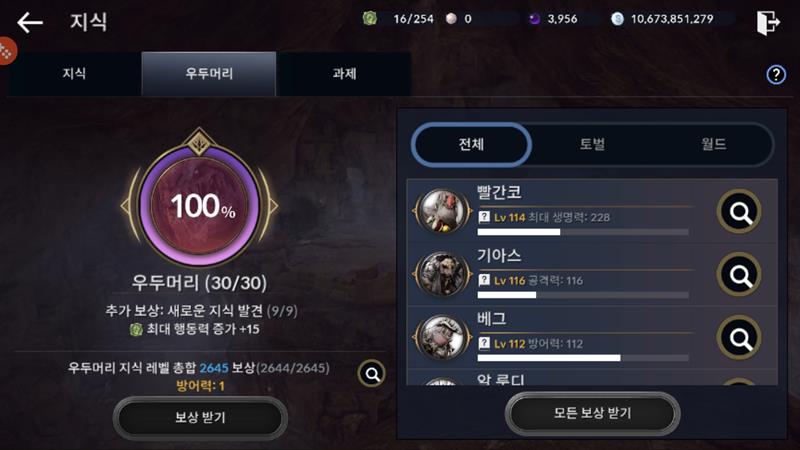Switch to the 과제 tab

tap(344, 73)
